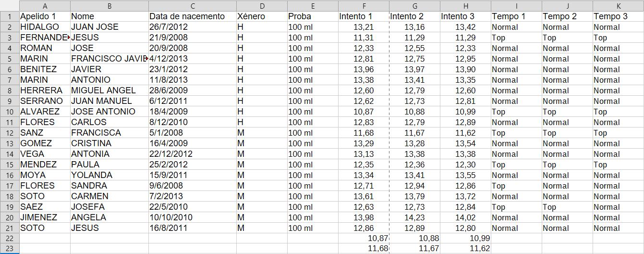Select the cell containing SAEZ
Screen dimensions: 644x254
(x=45, y=207)
